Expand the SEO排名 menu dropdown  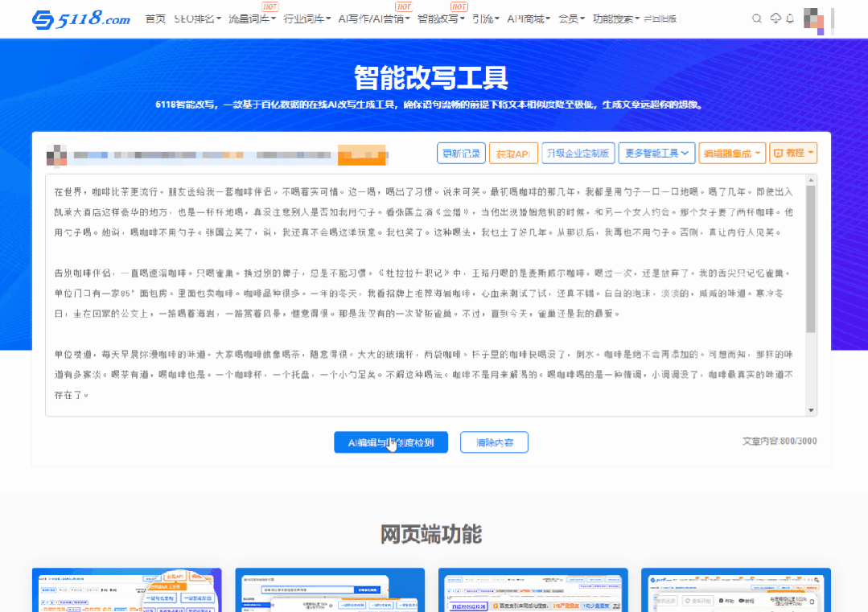pos(196,18)
